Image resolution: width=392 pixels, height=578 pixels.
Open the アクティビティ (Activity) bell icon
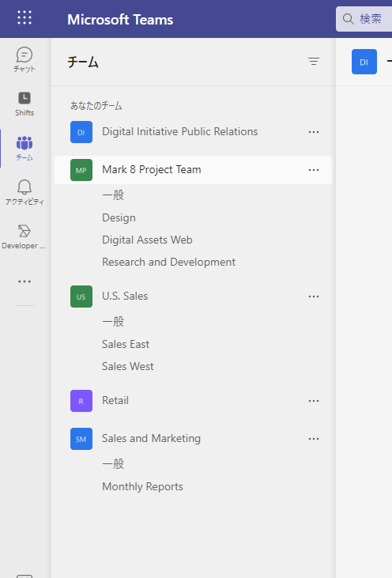point(24,192)
